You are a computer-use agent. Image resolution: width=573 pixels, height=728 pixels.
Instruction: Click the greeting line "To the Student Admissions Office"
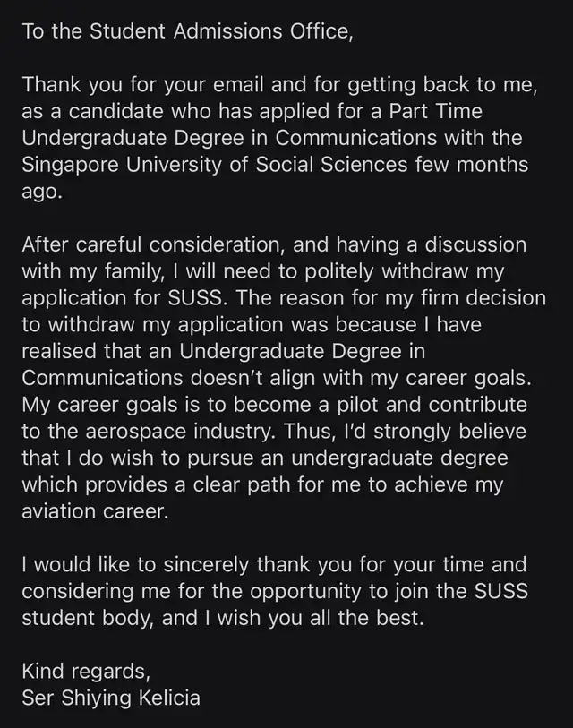click(187, 32)
